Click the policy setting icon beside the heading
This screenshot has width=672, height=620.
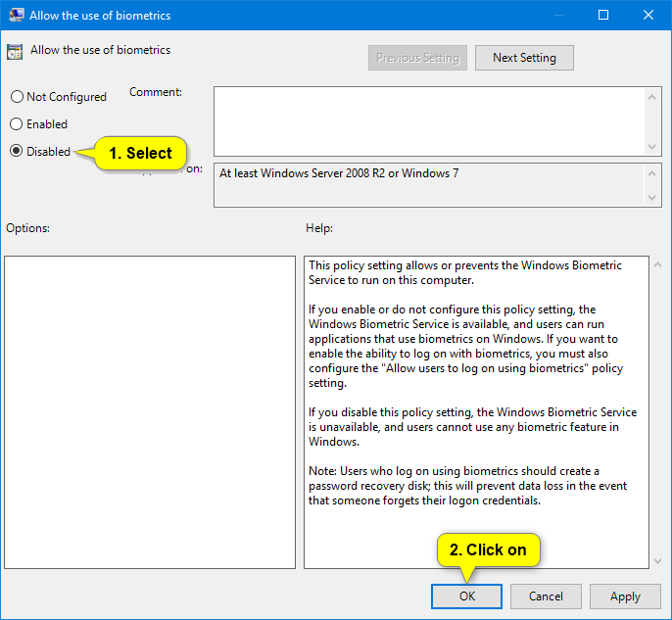point(16,52)
